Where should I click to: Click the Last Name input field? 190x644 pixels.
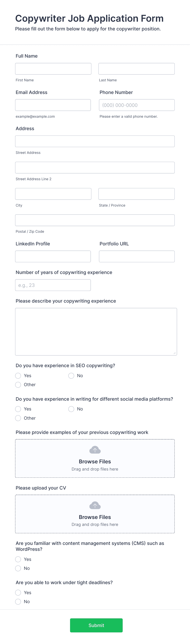[x=136, y=68]
